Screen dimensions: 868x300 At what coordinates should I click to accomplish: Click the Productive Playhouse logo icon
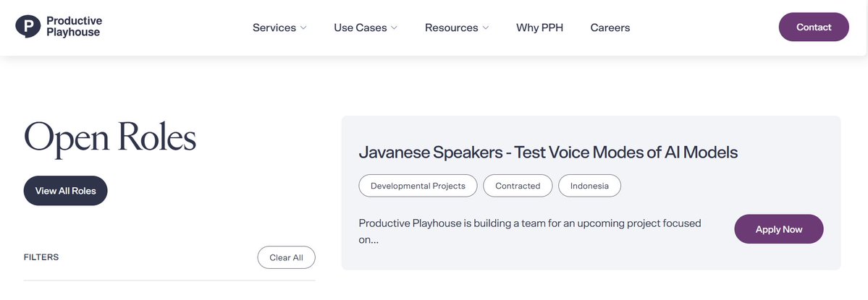click(x=28, y=27)
